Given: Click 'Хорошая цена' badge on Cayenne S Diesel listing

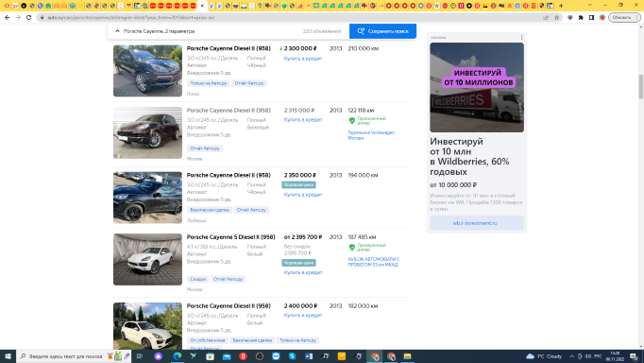Looking at the screenshot, I should coord(298,263).
